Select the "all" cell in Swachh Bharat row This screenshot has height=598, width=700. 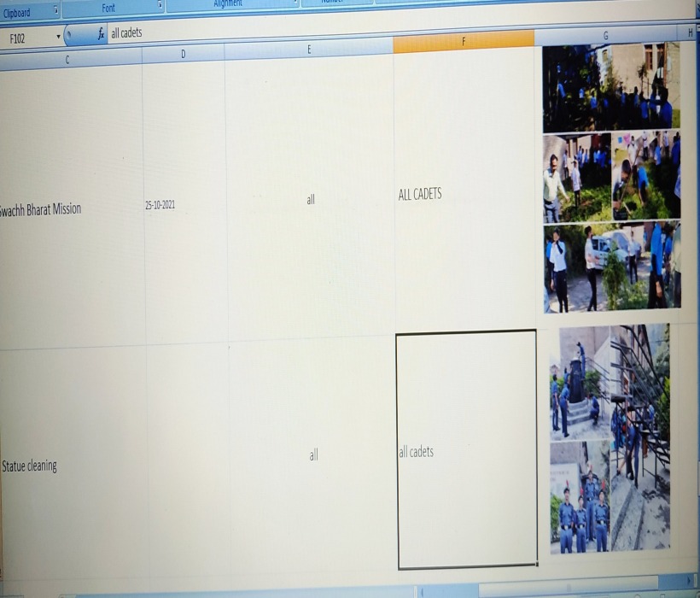tap(310, 197)
